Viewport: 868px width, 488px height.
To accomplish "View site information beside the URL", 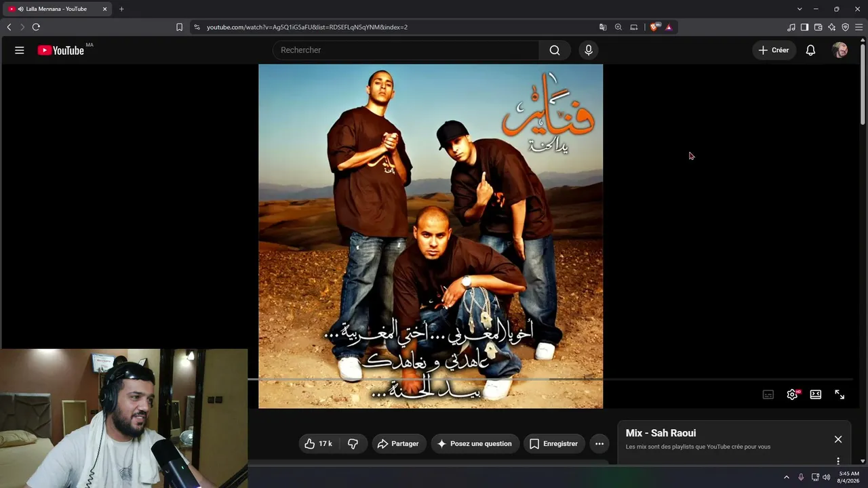I will coord(197,27).
